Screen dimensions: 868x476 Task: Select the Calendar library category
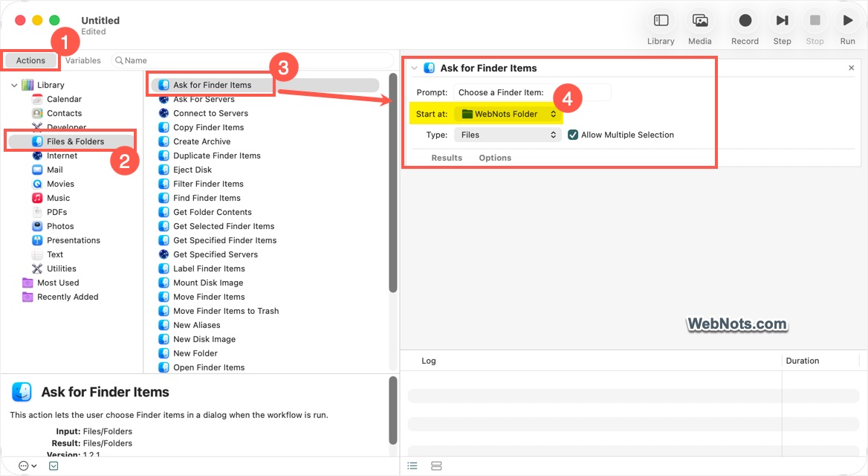coord(64,99)
